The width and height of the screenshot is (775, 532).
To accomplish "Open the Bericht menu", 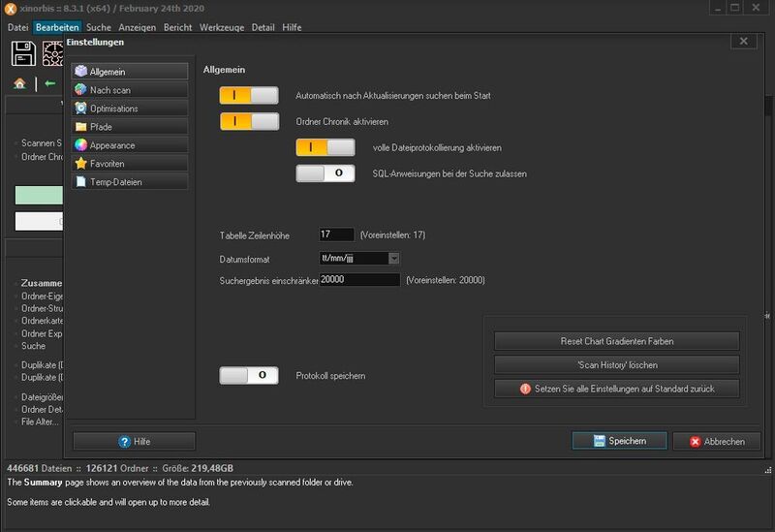I will click(x=177, y=27).
